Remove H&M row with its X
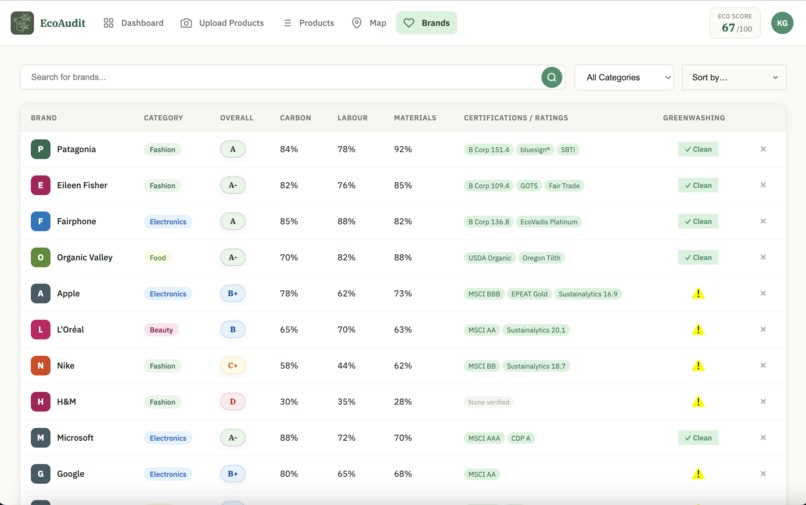Image resolution: width=806 pixels, height=505 pixels. [763, 401]
